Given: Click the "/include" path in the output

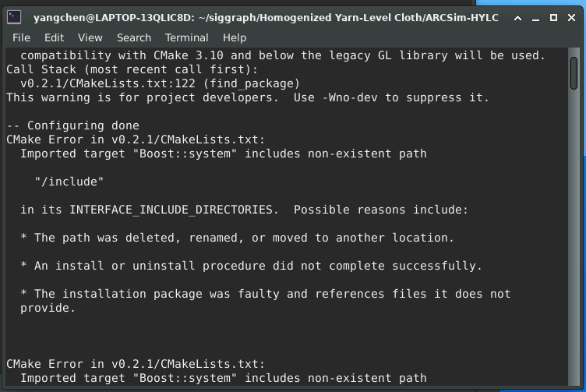Looking at the screenshot, I should 69,182.
